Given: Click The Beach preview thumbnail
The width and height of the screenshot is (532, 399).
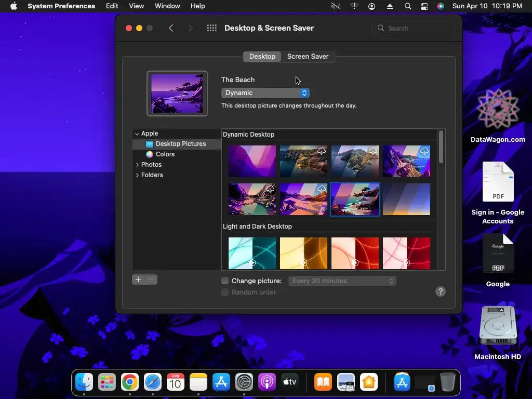Looking at the screenshot, I should click(x=177, y=94).
